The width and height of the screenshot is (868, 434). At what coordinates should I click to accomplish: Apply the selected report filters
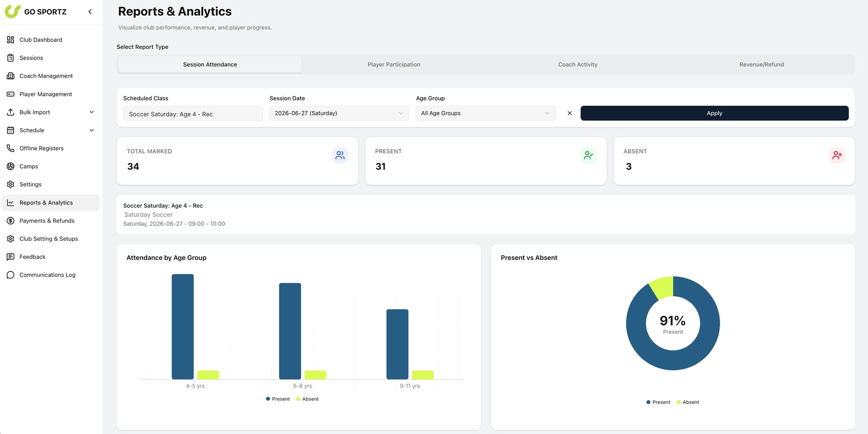tap(714, 113)
